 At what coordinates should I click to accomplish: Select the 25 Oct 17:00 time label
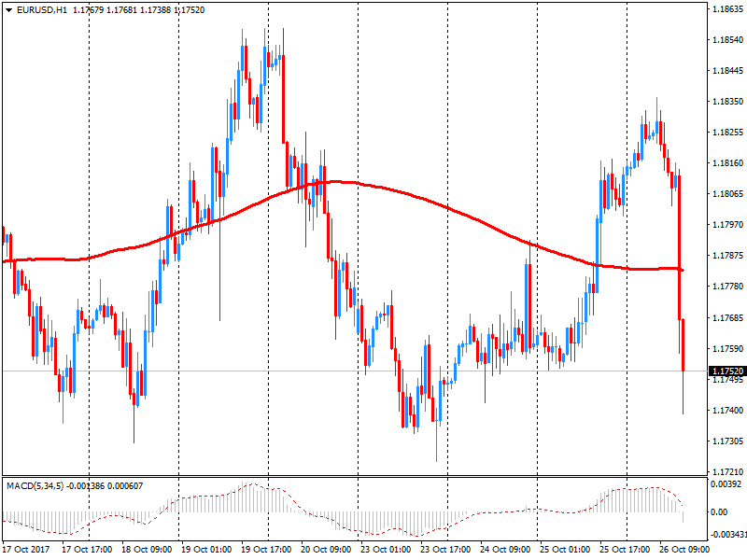[x=625, y=550]
